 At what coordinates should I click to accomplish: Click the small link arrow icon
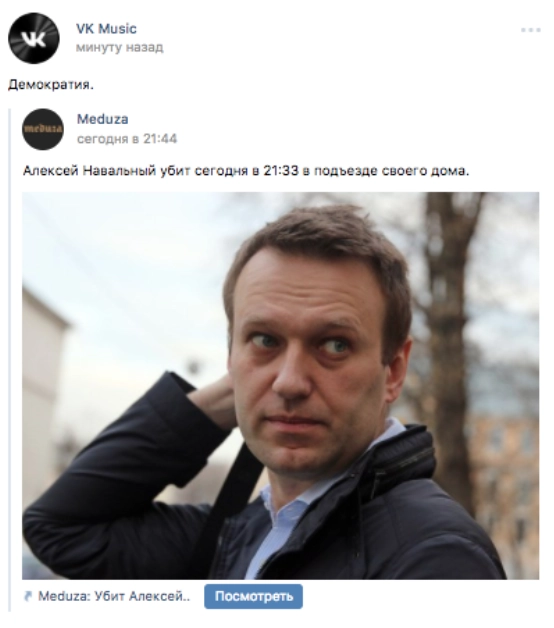(x=28, y=596)
